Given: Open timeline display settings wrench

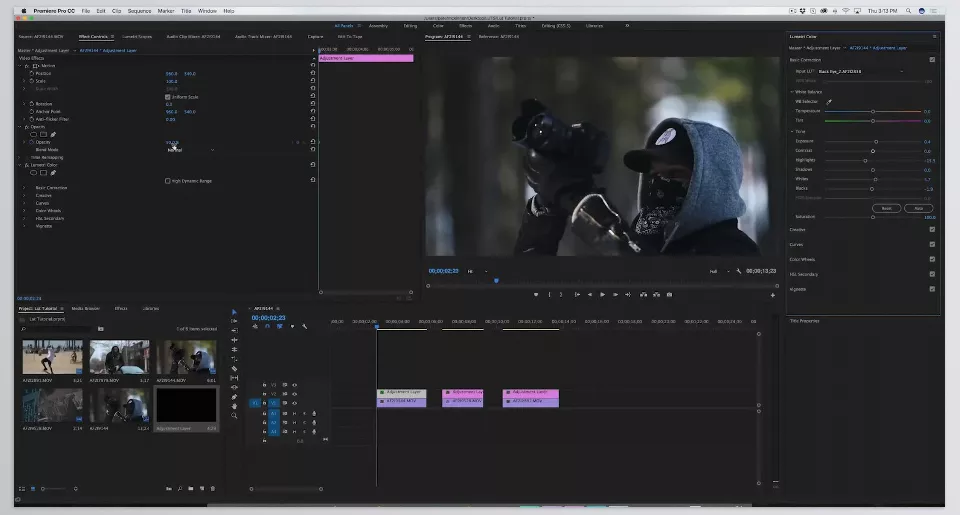Looking at the screenshot, I should pos(304,326).
